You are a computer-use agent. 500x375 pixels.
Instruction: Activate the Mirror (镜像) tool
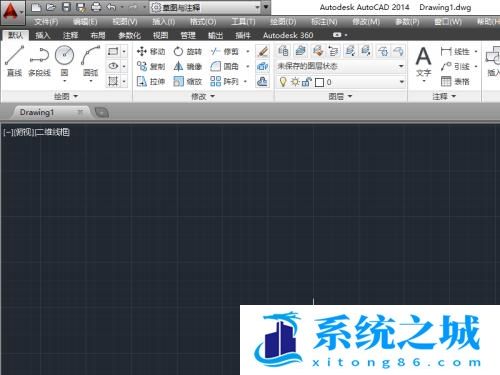coord(187,66)
